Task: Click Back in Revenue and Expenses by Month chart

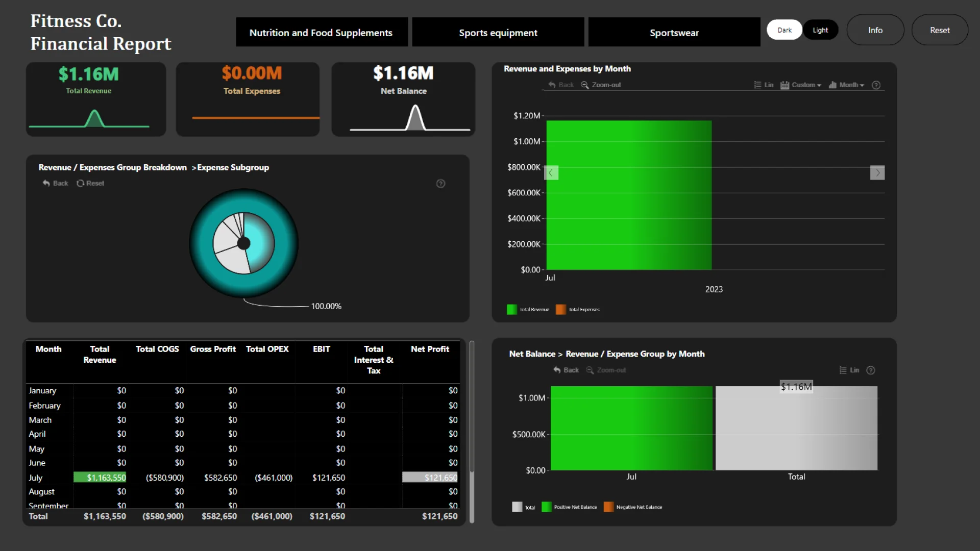Action: tap(561, 85)
